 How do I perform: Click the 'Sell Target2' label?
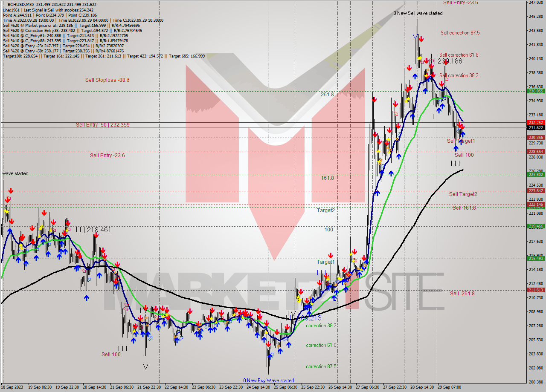tap(463, 194)
